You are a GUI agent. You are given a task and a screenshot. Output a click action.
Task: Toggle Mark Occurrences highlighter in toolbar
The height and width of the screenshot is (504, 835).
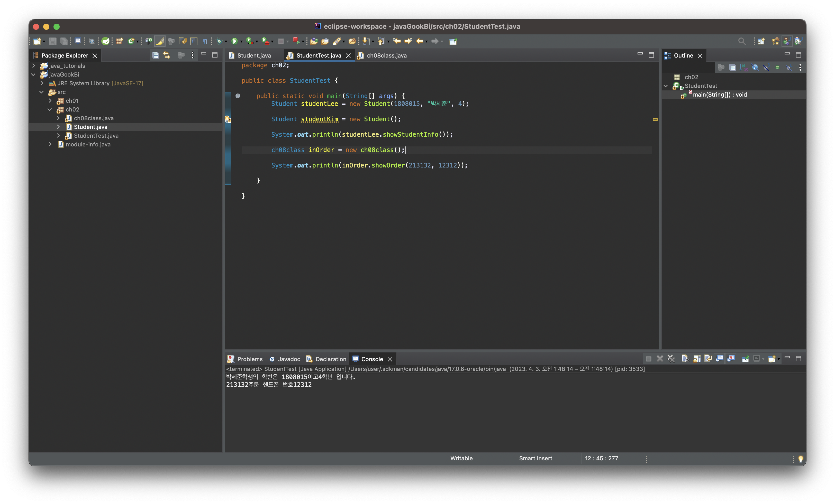[160, 41]
